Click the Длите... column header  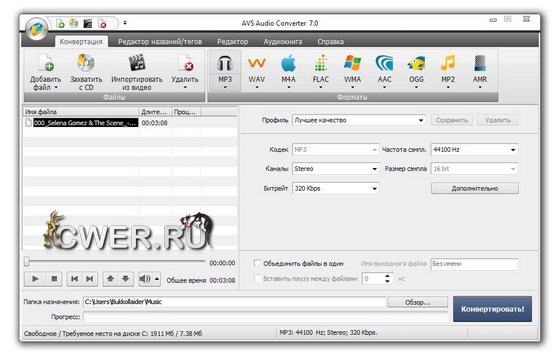155,112
